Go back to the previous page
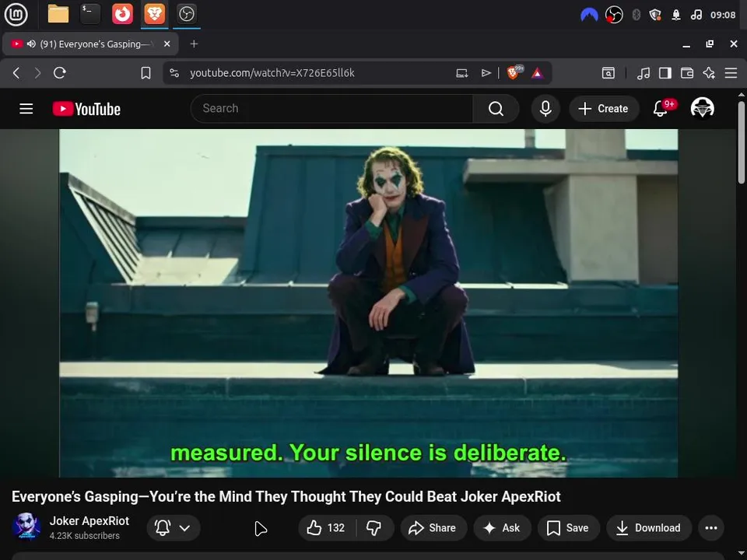The width and height of the screenshot is (747, 560). [x=16, y=73]
